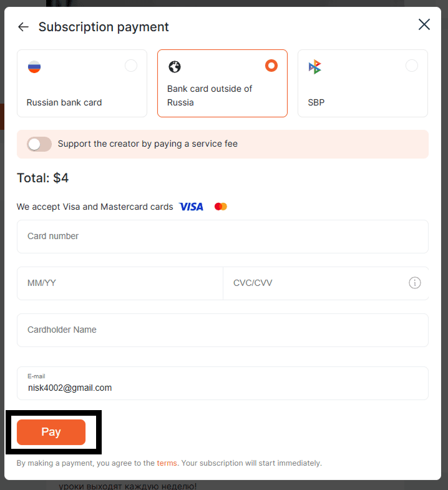
Task: Click the Card number field
Action: click(x=223, y=237)
